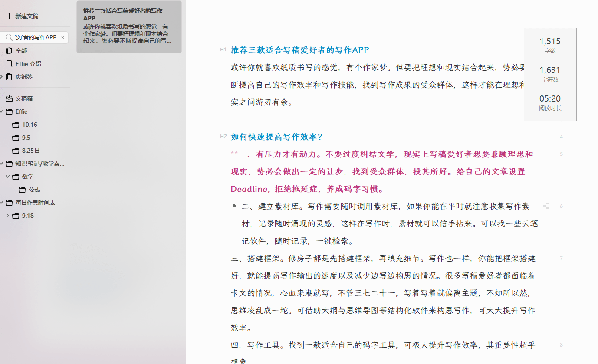Collapse the Effie folder tree

[3, 111]
